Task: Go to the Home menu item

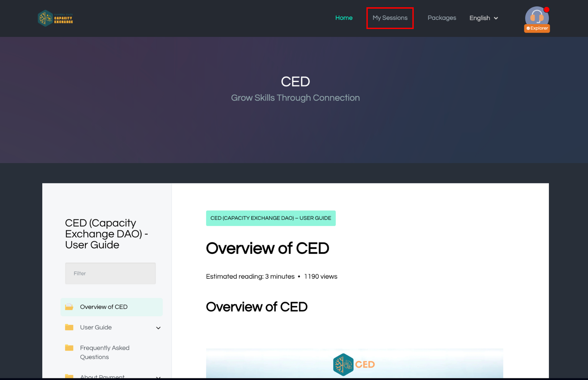Action: [x=344, y=18]
